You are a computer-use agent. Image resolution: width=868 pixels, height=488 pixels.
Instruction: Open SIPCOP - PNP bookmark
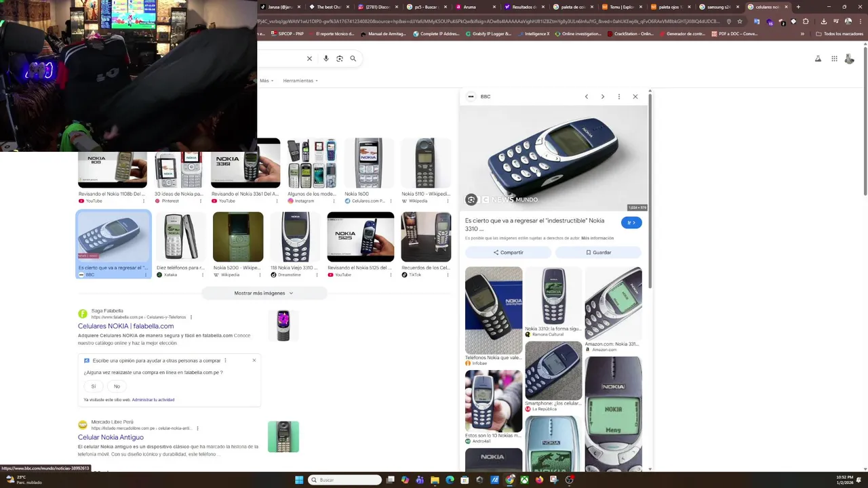tap(288, 34)
